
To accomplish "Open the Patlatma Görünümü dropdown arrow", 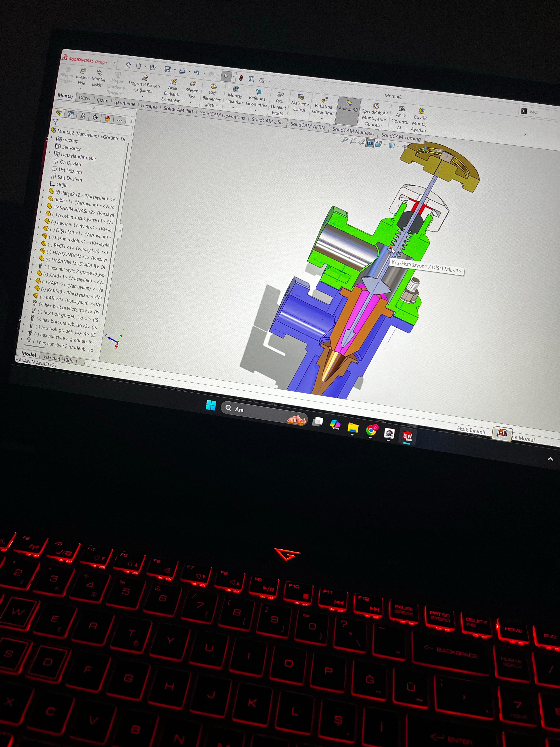I will (x=322, y=118).
